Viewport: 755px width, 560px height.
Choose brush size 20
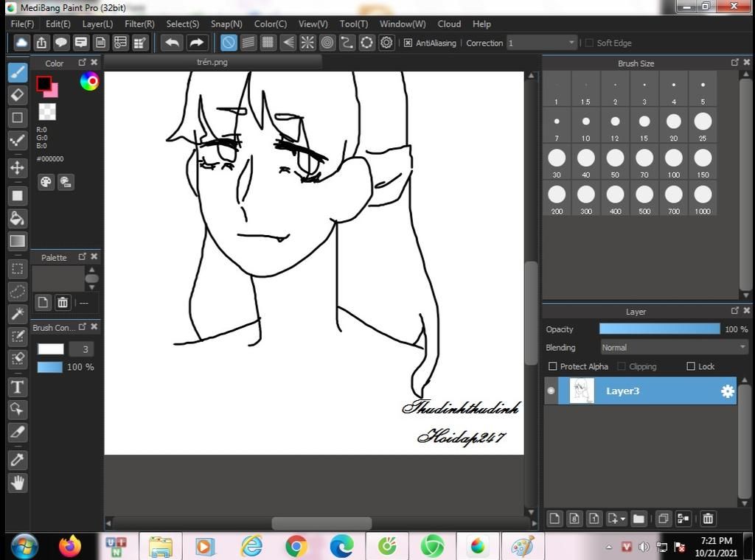point(673,122)
